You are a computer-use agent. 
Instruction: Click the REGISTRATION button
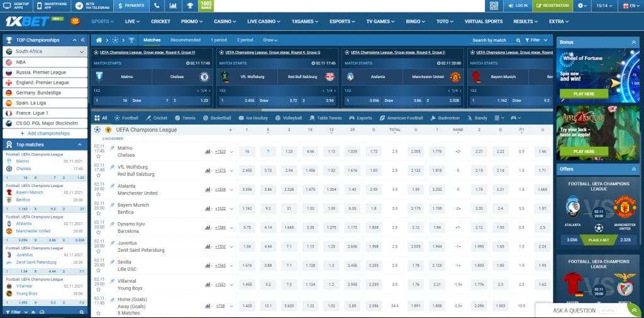tap(552, 6)
